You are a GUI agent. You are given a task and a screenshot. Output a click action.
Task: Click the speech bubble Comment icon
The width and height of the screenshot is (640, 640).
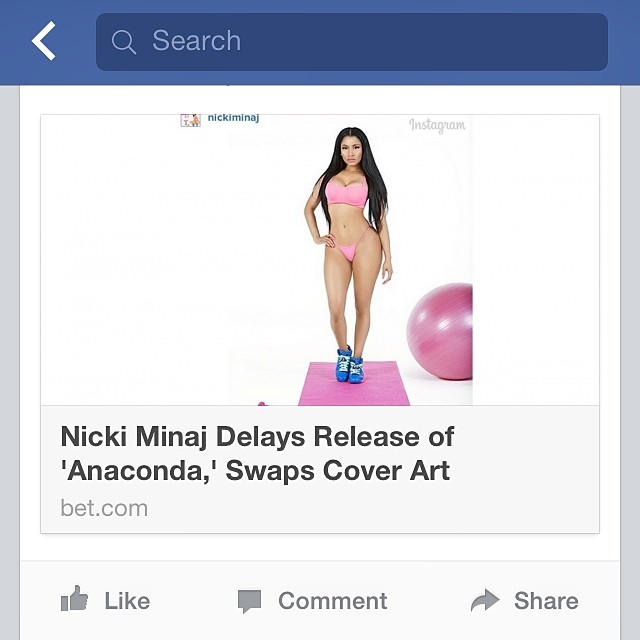(249, 601)
